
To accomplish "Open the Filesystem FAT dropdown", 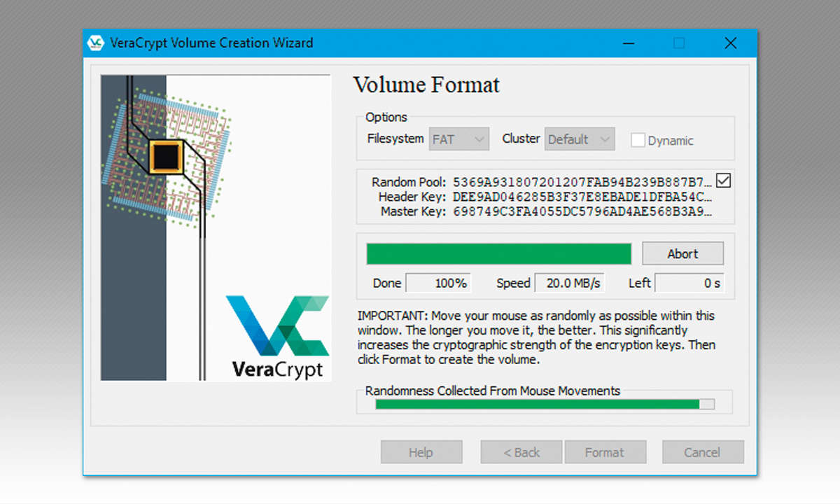I will coord(458,139).
